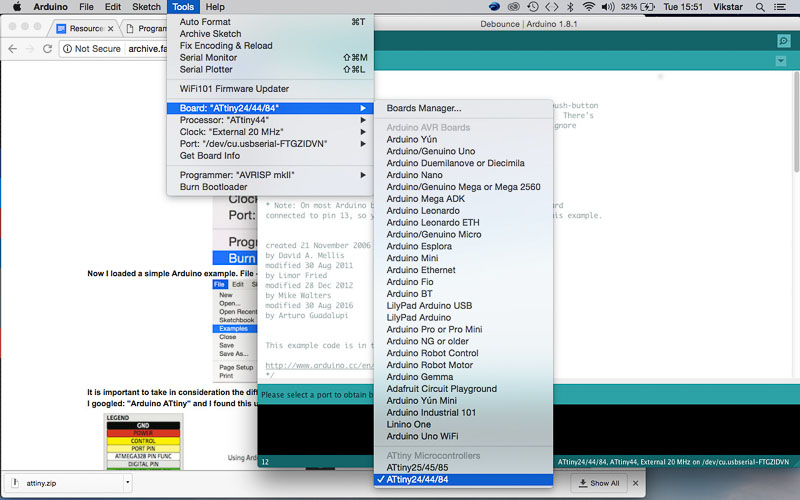
Task: Expand the Port submenu
Action: point(270,144)
